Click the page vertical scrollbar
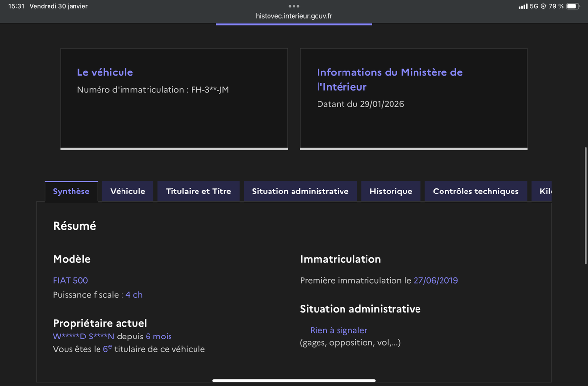 [x=586, y=206]
